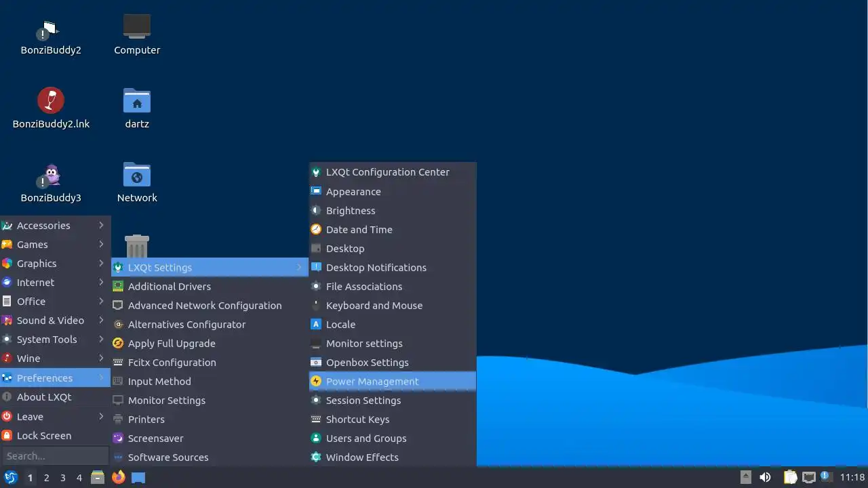The image size is (868, 488).
Task: Open File Associations
Action: click(393, 286)
